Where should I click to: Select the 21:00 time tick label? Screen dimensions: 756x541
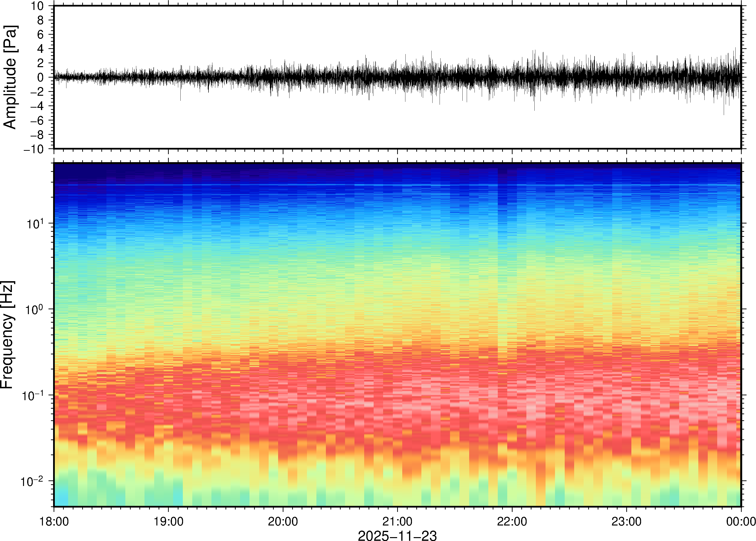pyautogui.click(x=397, y=521)
